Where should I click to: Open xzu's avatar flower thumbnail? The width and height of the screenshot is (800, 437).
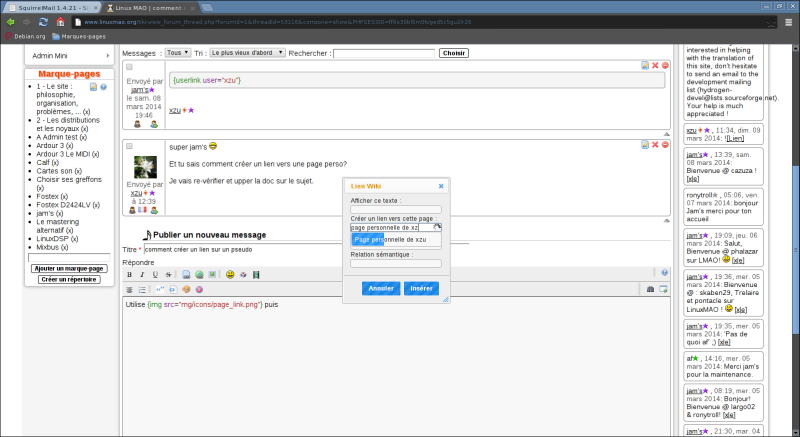(145, 167)
